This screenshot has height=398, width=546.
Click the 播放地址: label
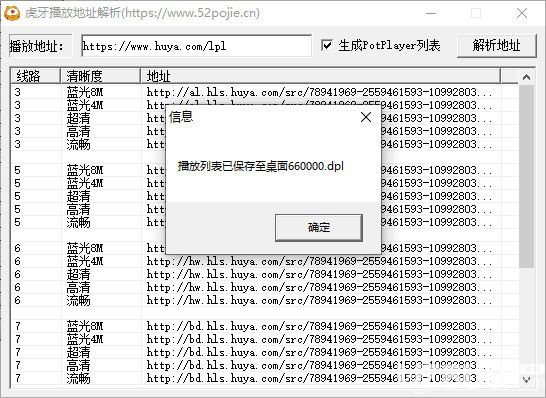pos(37,46)
